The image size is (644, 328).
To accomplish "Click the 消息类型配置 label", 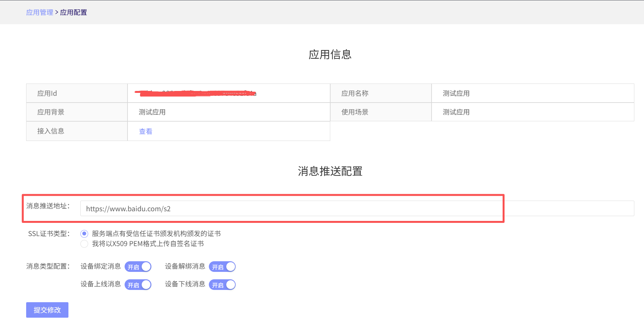I will pos(48,266).
